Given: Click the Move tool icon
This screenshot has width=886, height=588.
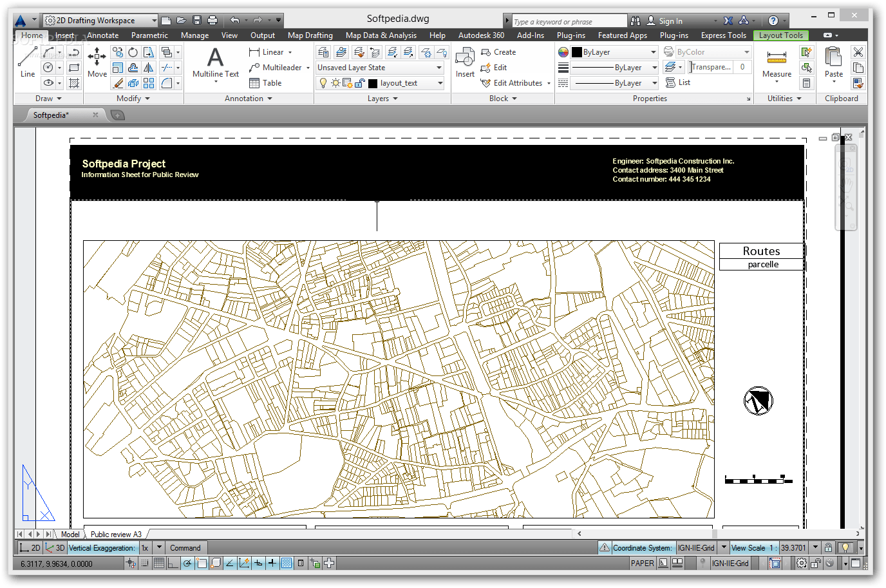Looking at the screenshot, I should click(97, 62).
